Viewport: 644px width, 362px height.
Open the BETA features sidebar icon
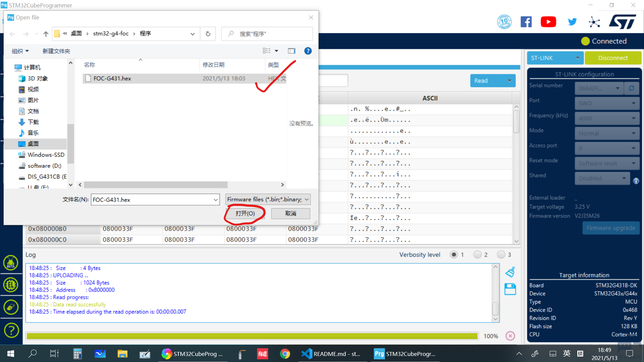point(11,263)
